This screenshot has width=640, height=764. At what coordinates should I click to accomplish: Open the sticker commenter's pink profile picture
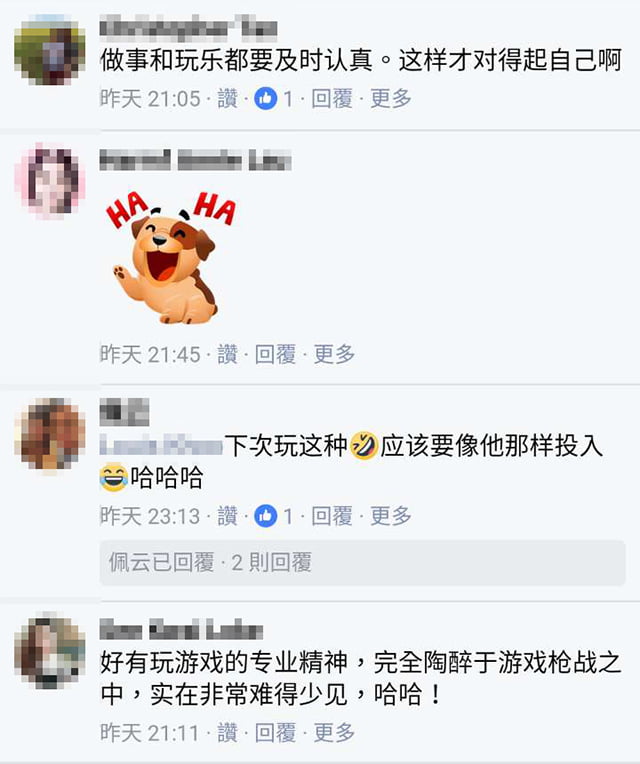(x=50, y=180)
